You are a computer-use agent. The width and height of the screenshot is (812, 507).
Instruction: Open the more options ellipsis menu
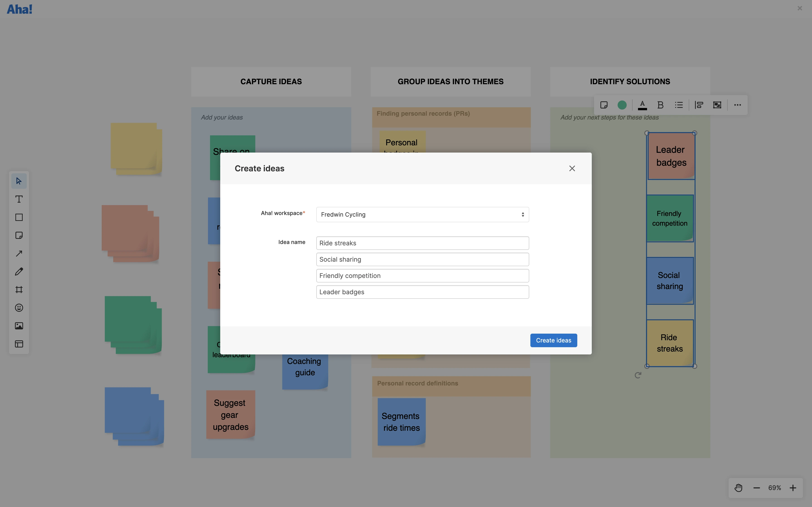(x=737, y=105)
